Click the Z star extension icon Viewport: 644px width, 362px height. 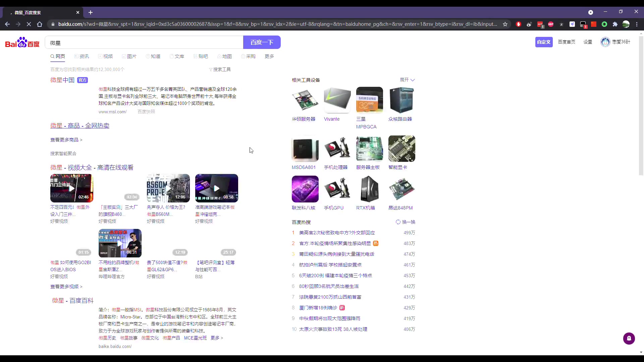pyautogui.click(x=561, y=24)
